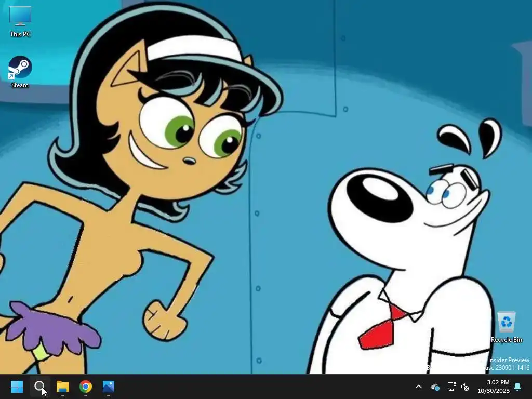Open network status tray icon
Viewport: 532px width, 399px height.
pyautogui.click(x=451, y=387)
